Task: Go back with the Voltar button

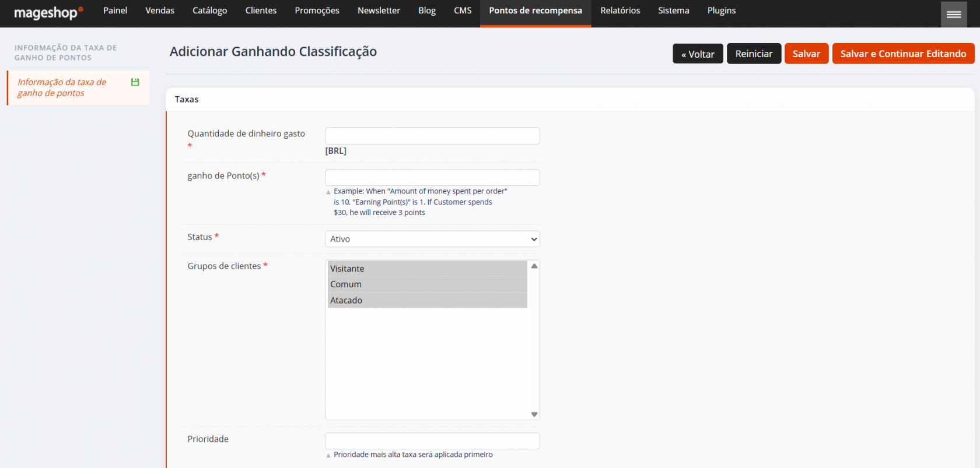Action: point(698,54)
